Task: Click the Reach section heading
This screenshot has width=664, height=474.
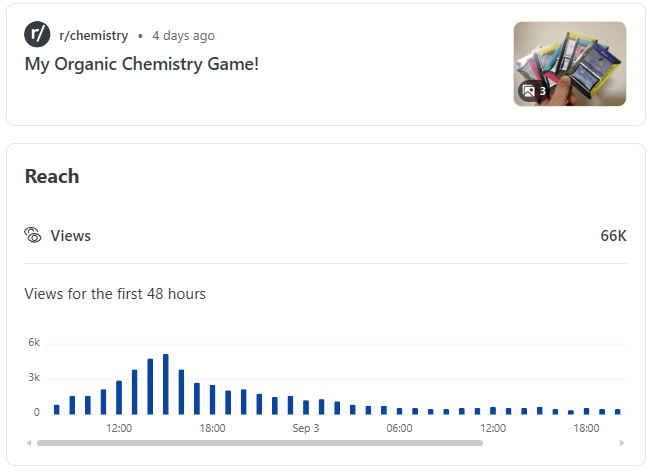Action: pyautogui.click(x=52, y=177)
